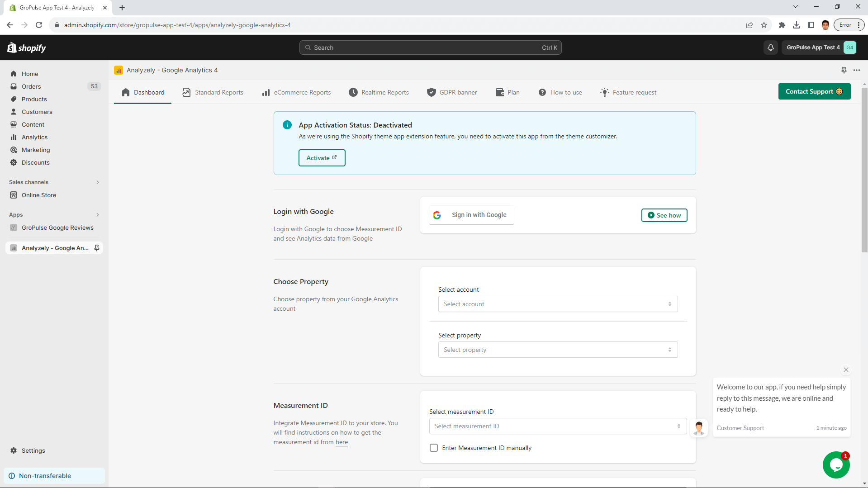Switch to the Standard Reports tab
The image size is (868, 488).
(x=213, y=92)
